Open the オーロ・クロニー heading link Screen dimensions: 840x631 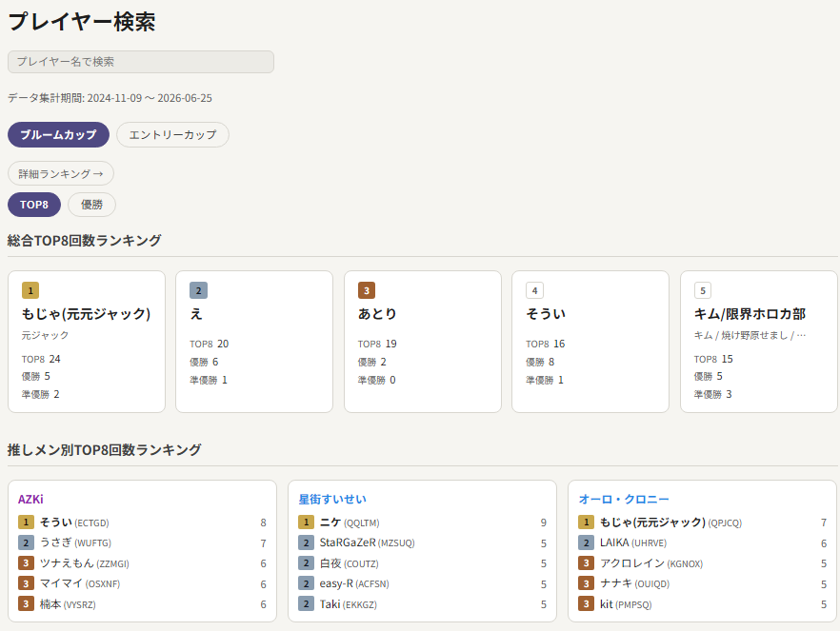click(624, 500)
